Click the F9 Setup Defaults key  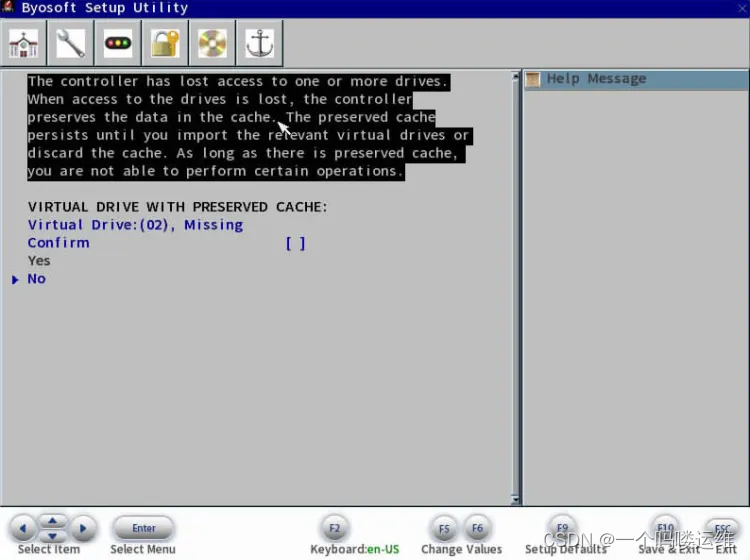562,528
